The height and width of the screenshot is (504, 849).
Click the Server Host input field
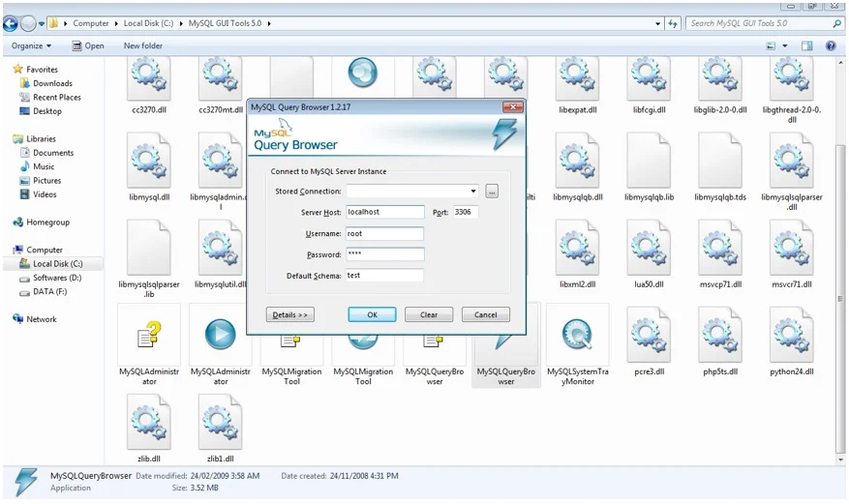(x=385, y=212)
